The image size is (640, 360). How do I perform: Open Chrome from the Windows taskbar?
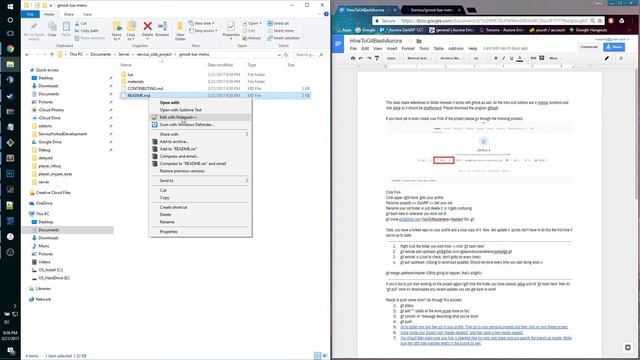coord(10,49)
